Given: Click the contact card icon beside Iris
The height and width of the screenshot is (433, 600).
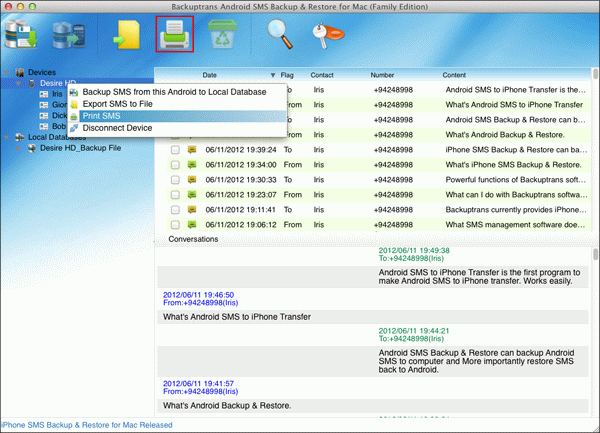Looking at the screenshot, I should click(44, 94).
